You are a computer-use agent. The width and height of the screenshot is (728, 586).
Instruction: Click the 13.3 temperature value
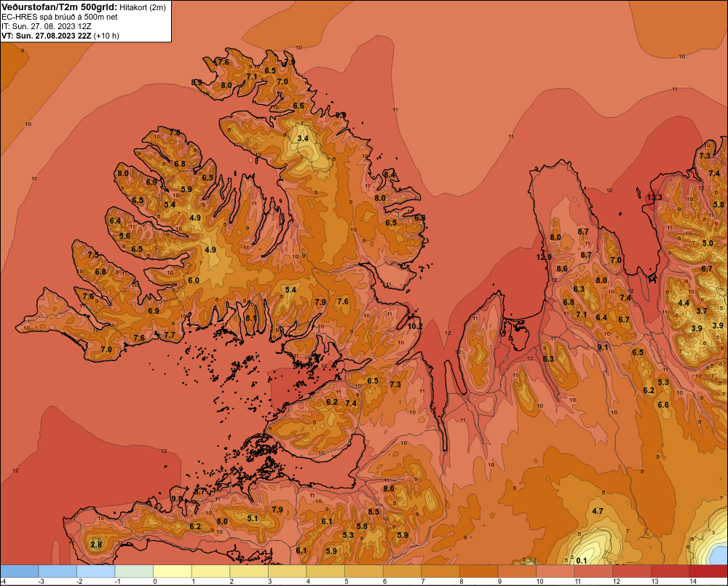click(x=654, y=197)
